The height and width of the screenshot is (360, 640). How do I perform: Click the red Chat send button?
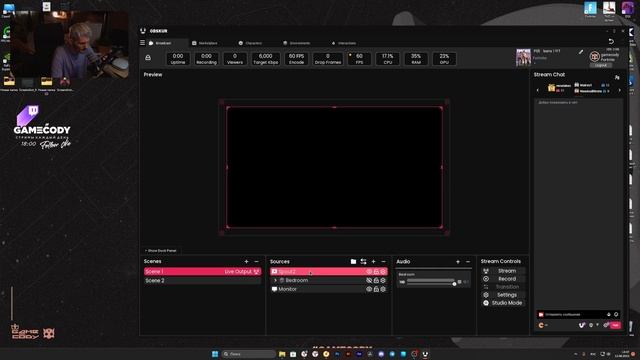coord(616,325)
